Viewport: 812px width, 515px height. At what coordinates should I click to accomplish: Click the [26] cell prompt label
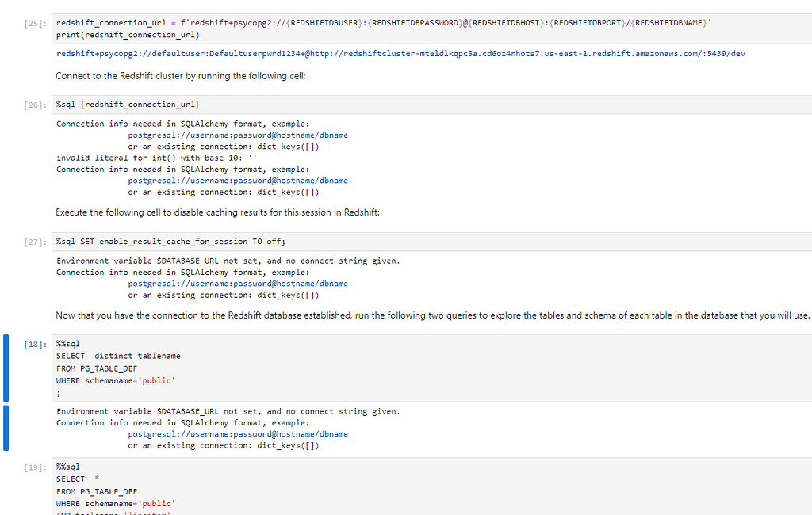pos(35,105)
